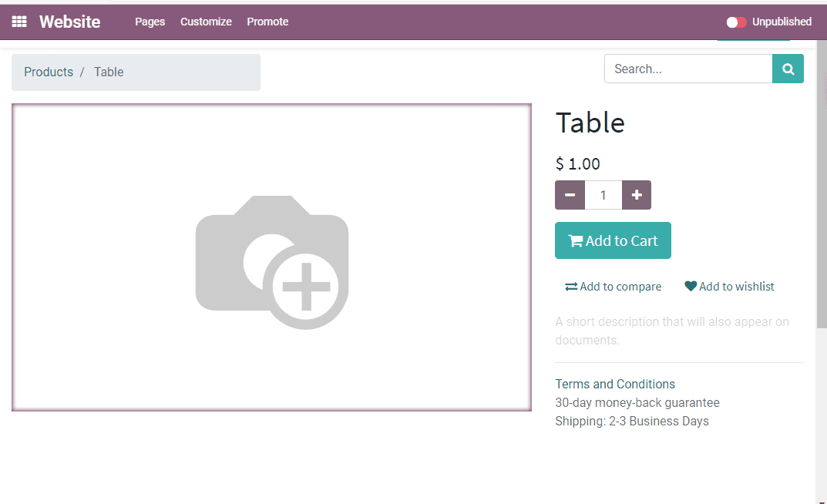Click the short description placeholder text
The width and height of the screenshot is (827, 504).
pyautogui.click(x=672, y=331)
